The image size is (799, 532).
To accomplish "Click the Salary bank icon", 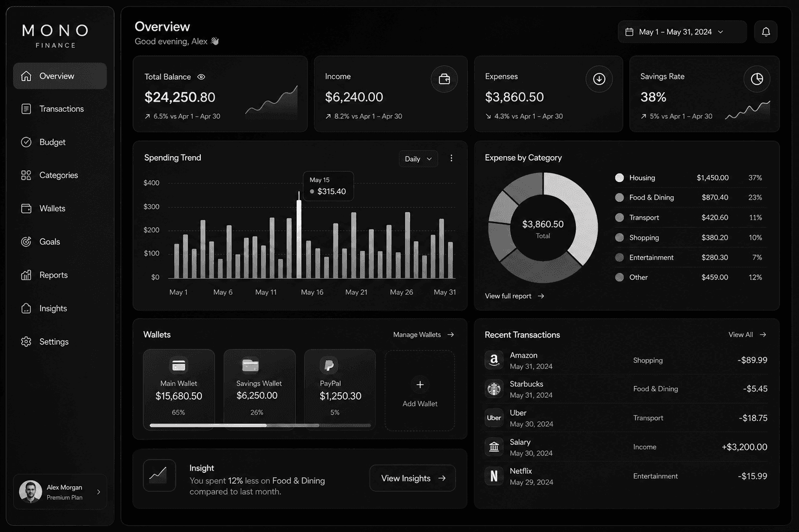I will [494, 447].
